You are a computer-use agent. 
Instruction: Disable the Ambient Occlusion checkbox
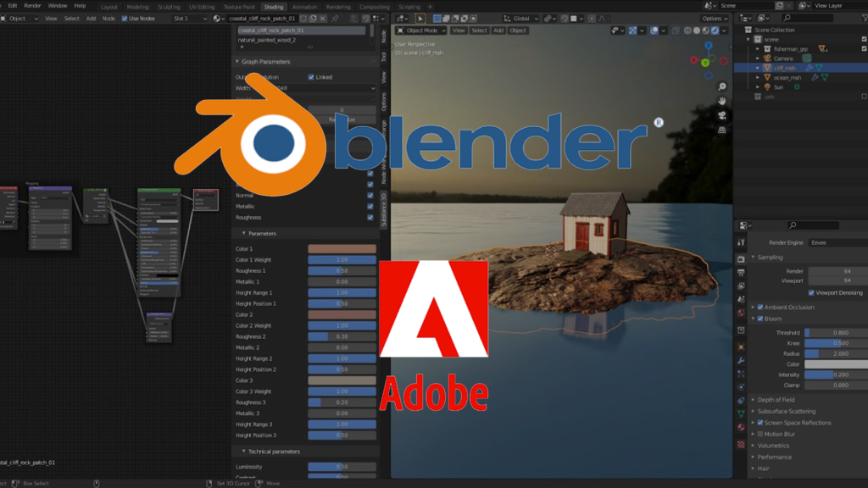pyautogui.click(x=760, y=307)
